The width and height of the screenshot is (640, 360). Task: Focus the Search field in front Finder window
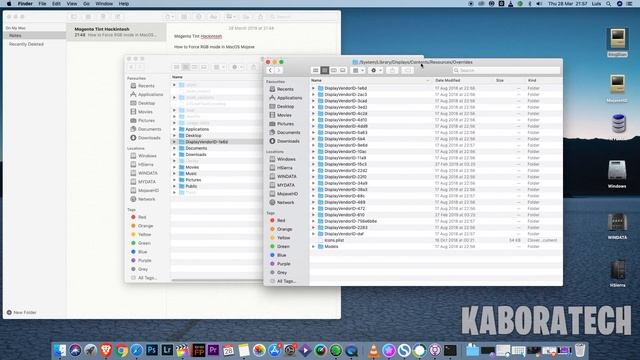(x=506, y=70)
